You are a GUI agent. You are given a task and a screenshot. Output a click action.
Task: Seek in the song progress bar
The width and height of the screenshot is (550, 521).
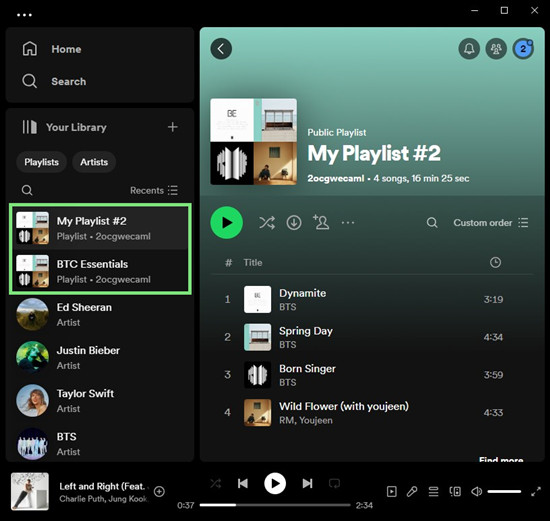point(275,505)
